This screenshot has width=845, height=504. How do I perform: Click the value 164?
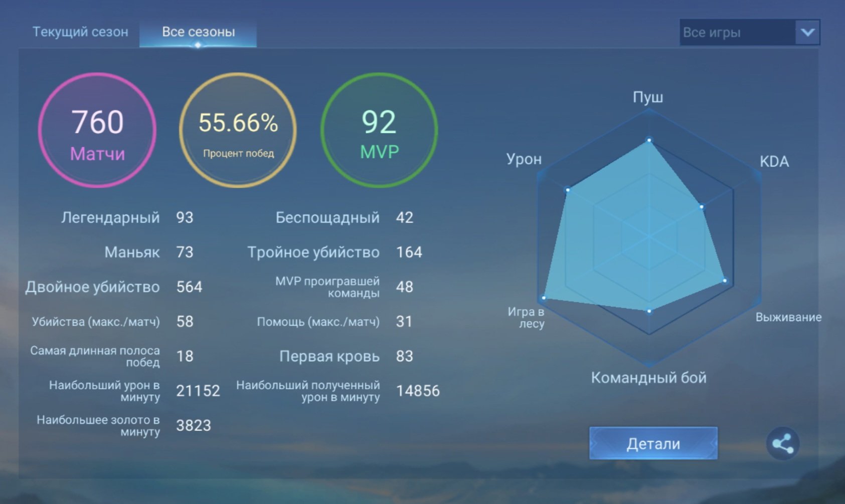coord(409,252)
